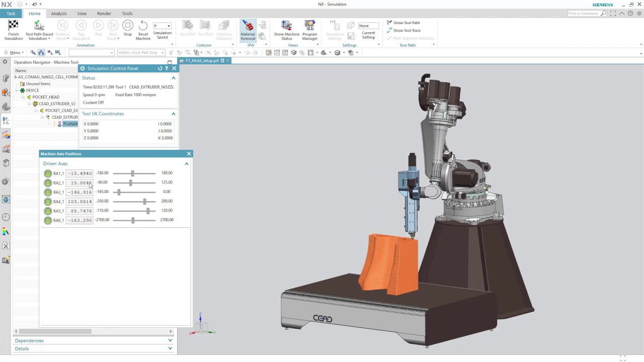Screen dimensions: 644x362
Task: Click the IPW group options arrow
Action: (x=266, y=45)
